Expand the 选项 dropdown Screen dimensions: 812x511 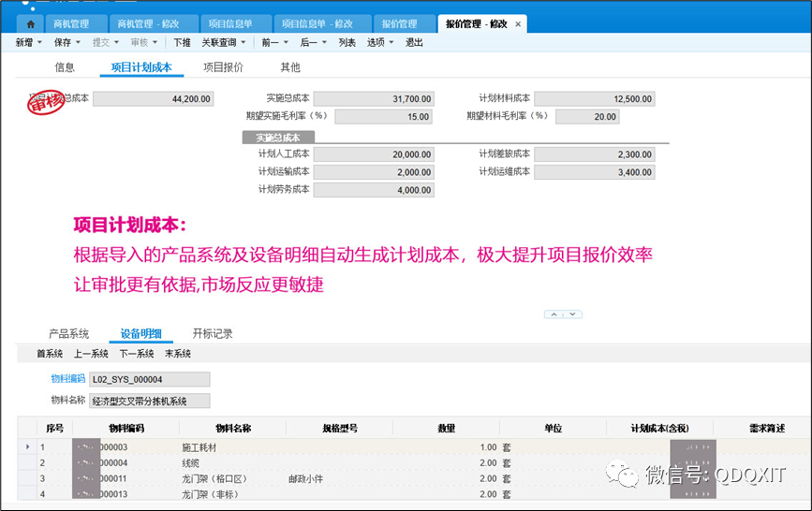380,42
